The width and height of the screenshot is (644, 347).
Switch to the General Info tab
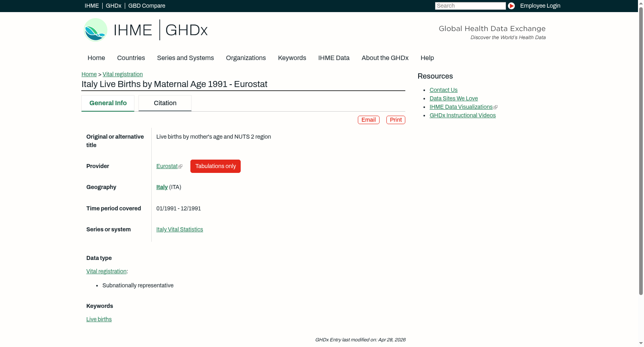[108, 103]
